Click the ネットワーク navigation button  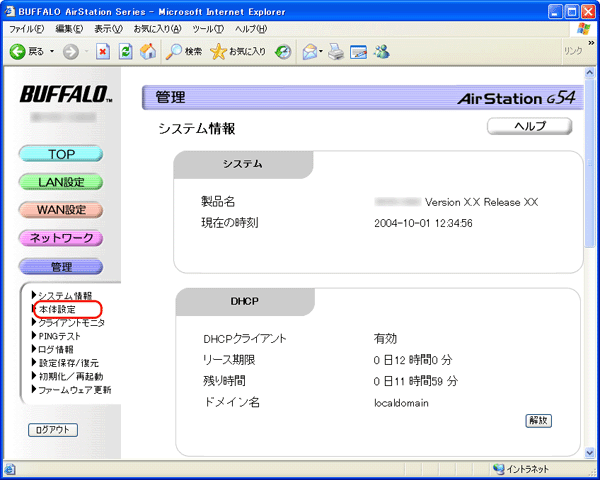(61, 238)
